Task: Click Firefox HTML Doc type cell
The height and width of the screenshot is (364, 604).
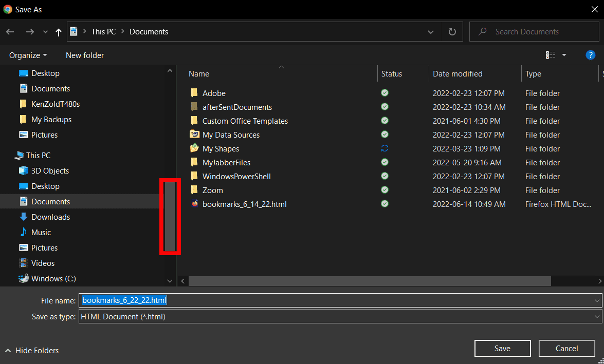Action: point(558,204)
